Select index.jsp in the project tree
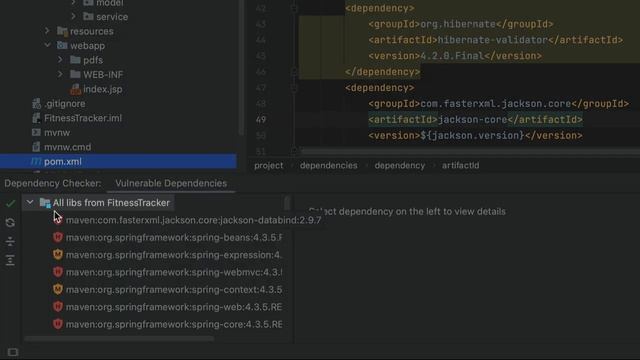640x360 pixels. 103,89
